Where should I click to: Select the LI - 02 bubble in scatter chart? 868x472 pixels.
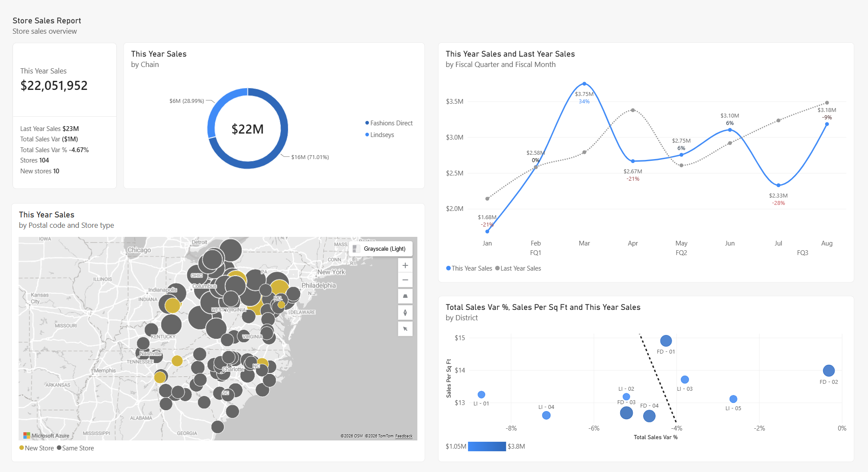(x=626, y=397)
